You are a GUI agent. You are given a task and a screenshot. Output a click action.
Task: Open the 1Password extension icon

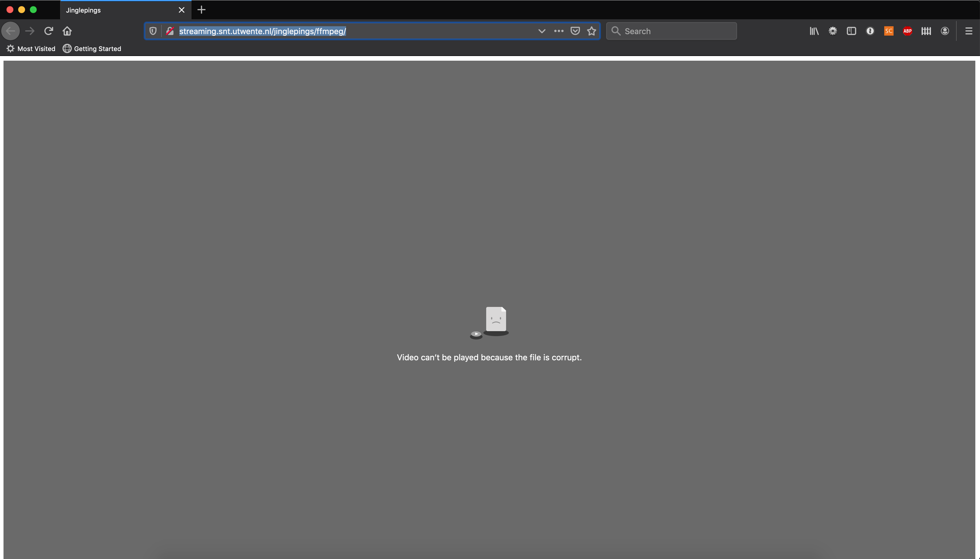[x=870, y=31]
